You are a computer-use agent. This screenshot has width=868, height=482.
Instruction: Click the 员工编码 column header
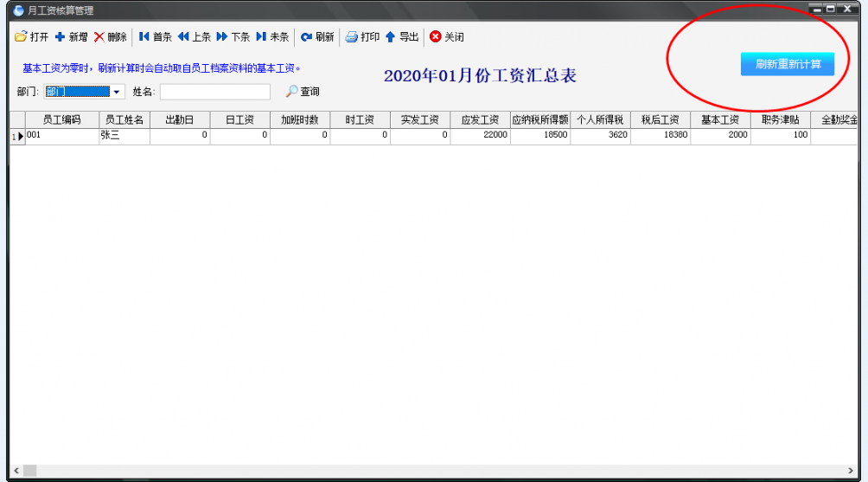click(x=62, y=119)
